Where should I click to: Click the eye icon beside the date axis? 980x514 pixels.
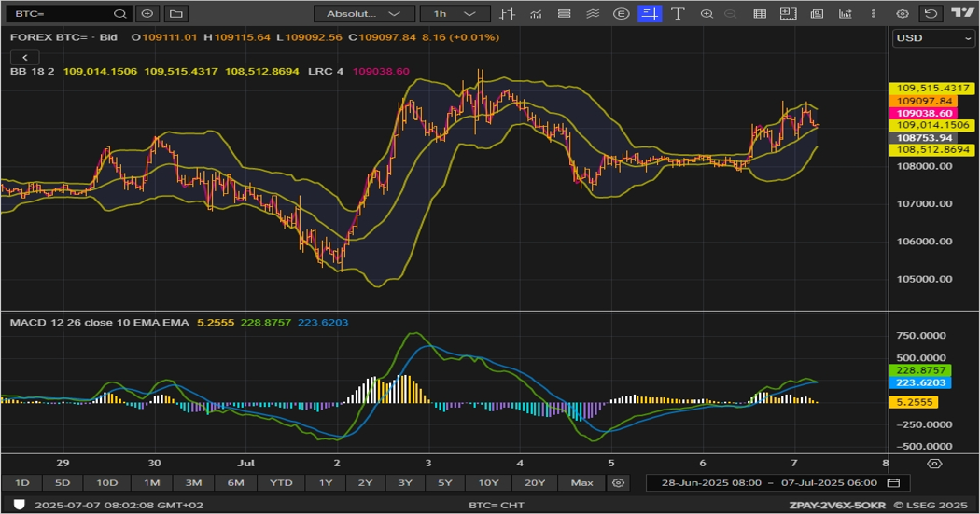[x=934, y=464]
